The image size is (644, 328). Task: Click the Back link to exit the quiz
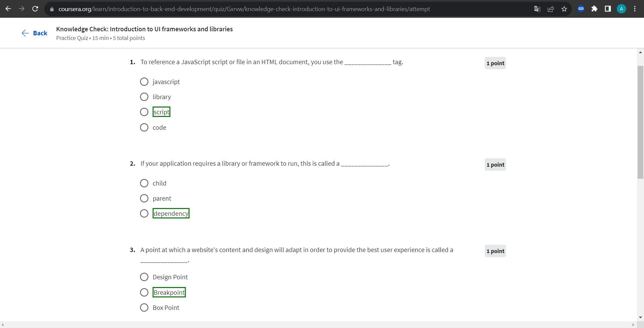[x=34, y=33]
